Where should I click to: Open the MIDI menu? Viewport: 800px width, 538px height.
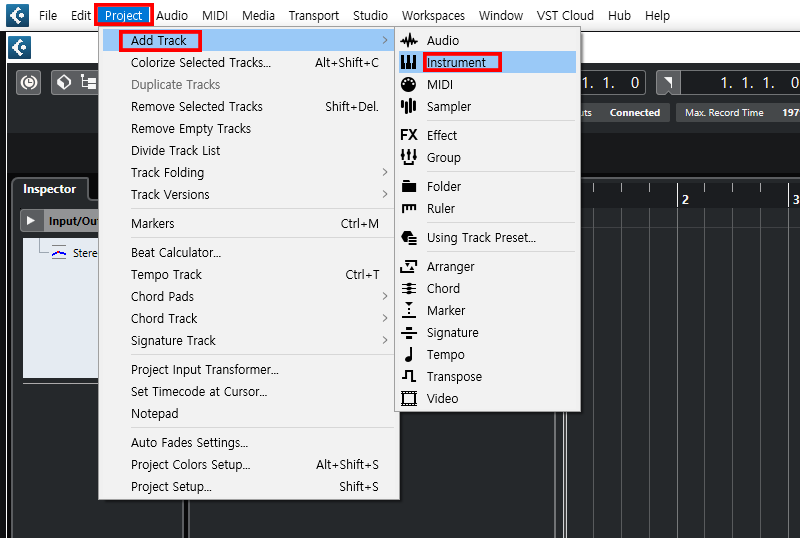coord(215,16)
